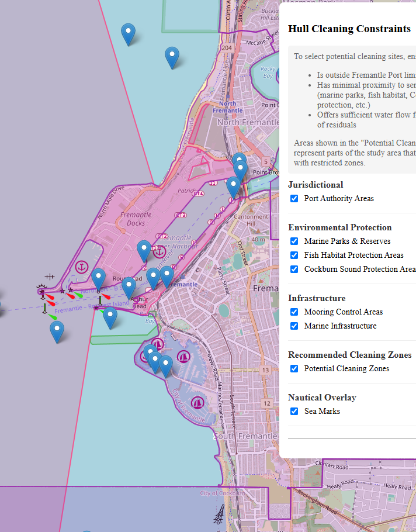Toggle the Sea Marks nautical overlay
The image size is (416, 532).
294,412
